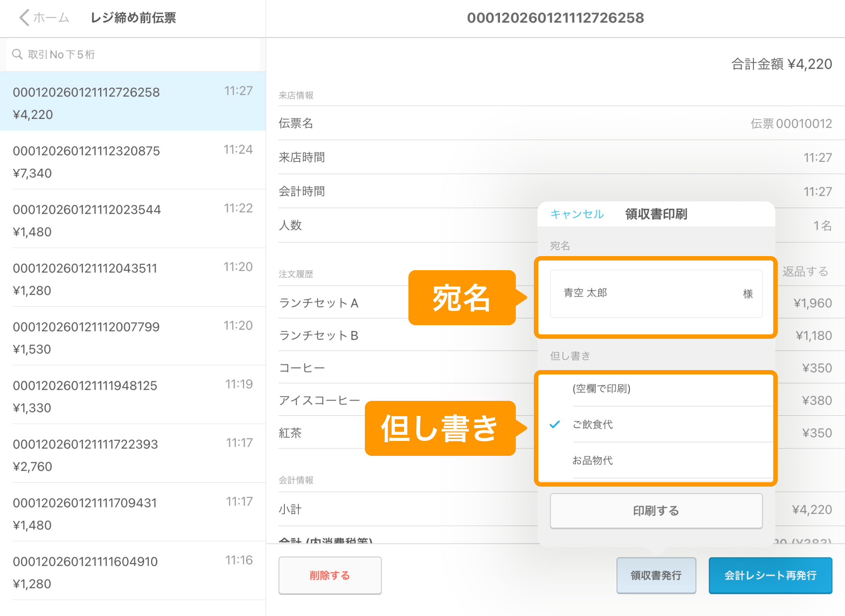Select the 11:17 transaction worth ¥2,760

click(132, 454)
